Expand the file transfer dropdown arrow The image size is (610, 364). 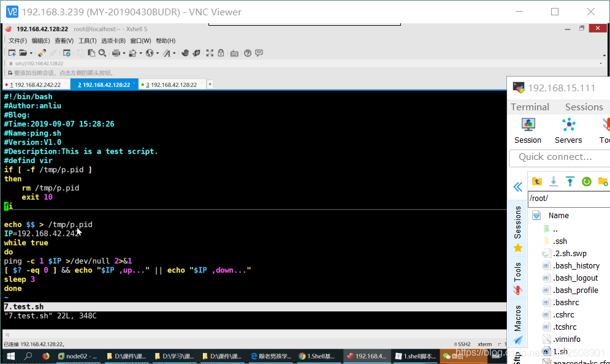tap(140, 53)
